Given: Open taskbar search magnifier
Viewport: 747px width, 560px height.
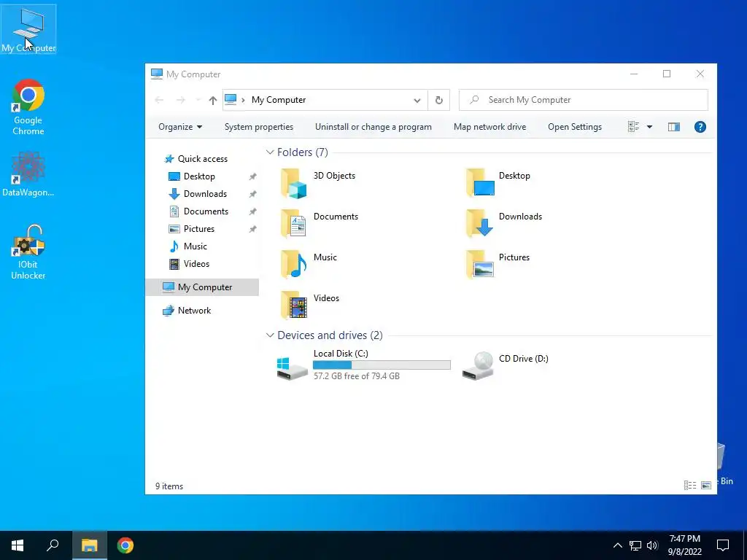Looking at the screenshot, I should 53,545.
